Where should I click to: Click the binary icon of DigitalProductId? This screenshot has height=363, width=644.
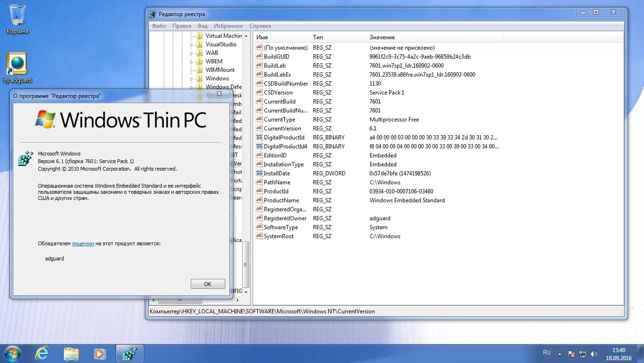(259, 138)
